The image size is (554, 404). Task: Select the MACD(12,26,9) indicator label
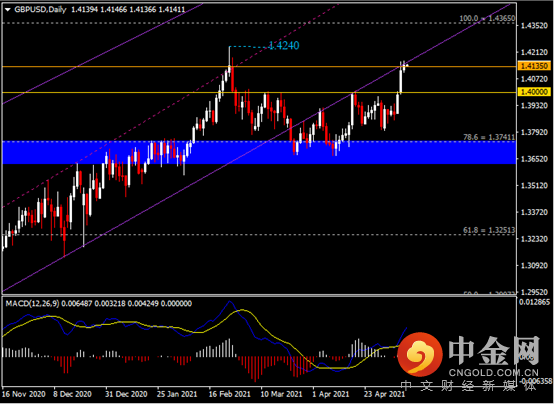coord(33,304)
